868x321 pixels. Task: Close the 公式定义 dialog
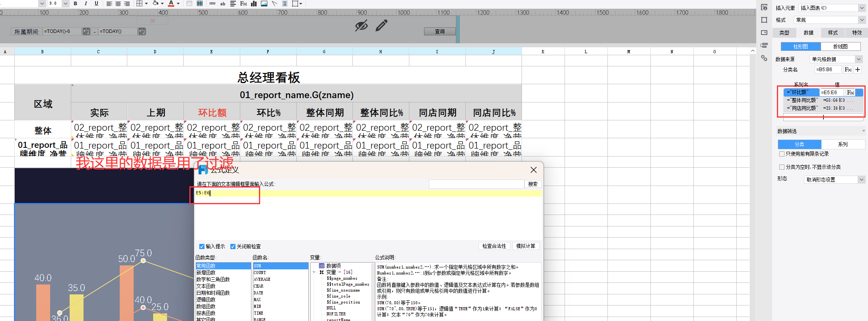533,170
